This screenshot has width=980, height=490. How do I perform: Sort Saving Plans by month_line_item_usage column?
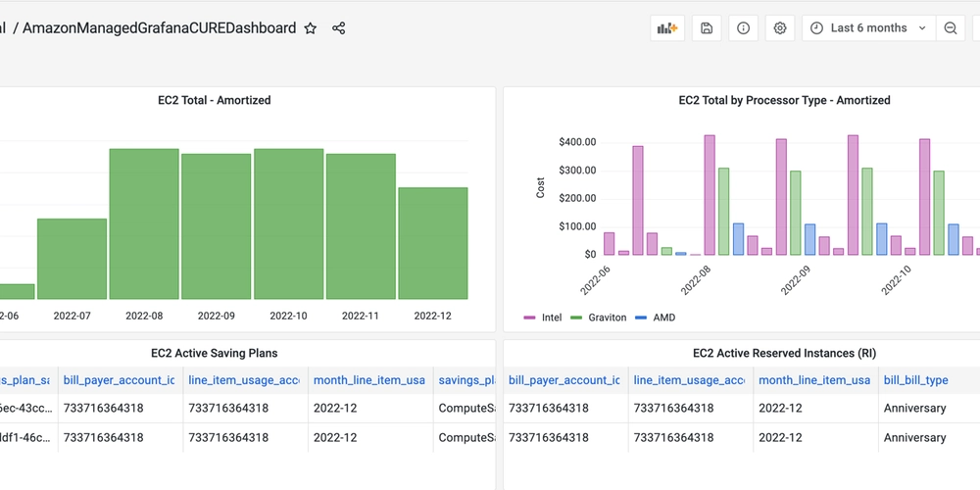(368, 380)
